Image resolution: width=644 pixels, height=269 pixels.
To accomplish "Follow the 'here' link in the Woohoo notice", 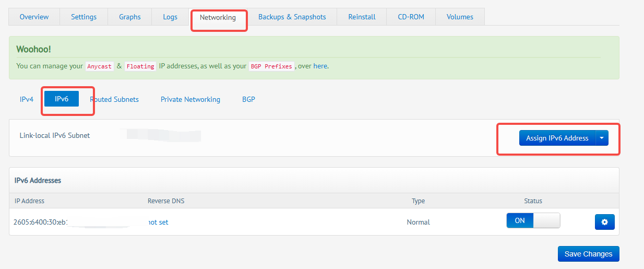I will pyautogui.click(x=320, y=66).
